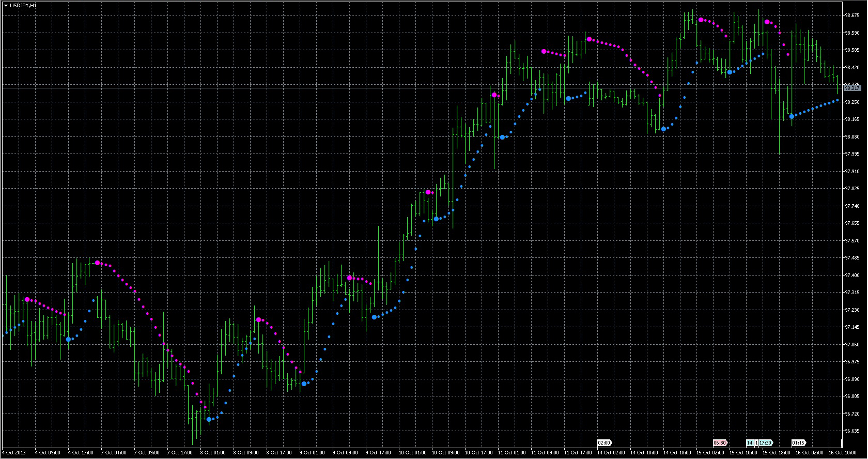Viewport: 868px width, 459px height.
Task: Select the pink 06:30 event marker
Action: [x=720, y=443]
